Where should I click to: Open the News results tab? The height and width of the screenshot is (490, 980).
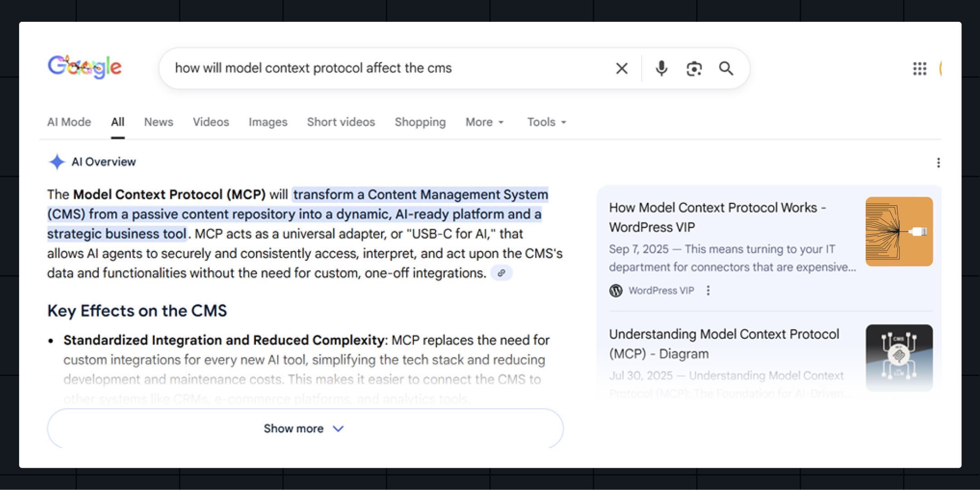pyautogui.click(x=158, y=122)
